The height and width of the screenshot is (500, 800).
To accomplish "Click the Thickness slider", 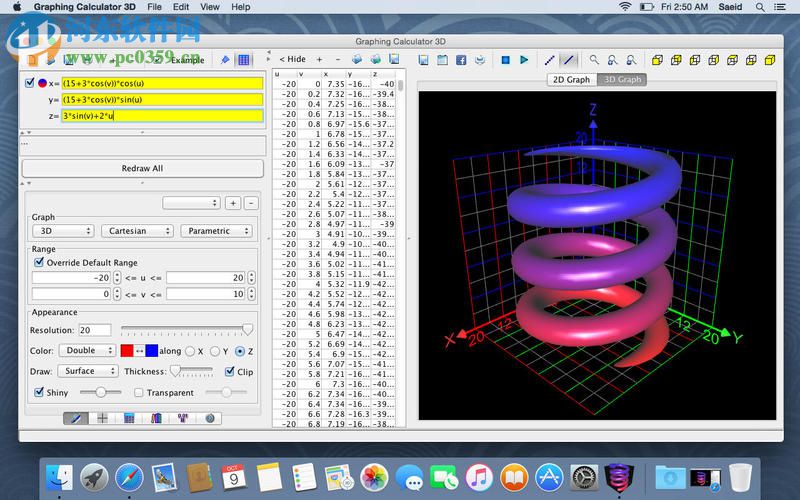I will (193, 371).
